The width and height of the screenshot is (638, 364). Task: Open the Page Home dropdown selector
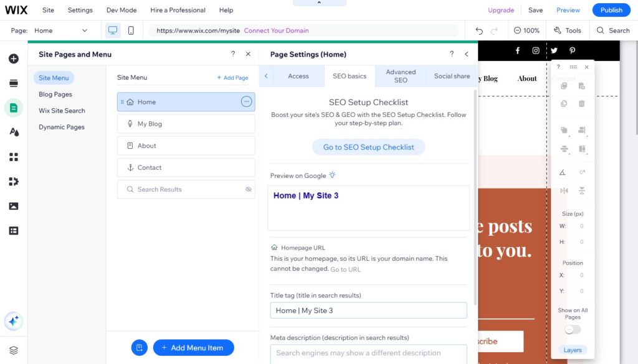(61, 30)
